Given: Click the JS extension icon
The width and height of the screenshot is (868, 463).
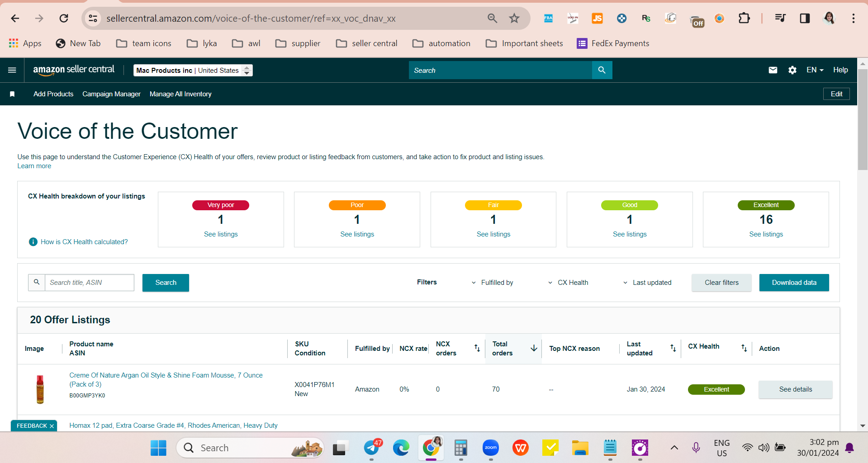Looking at the screenshot, I should tap(597, 18).
